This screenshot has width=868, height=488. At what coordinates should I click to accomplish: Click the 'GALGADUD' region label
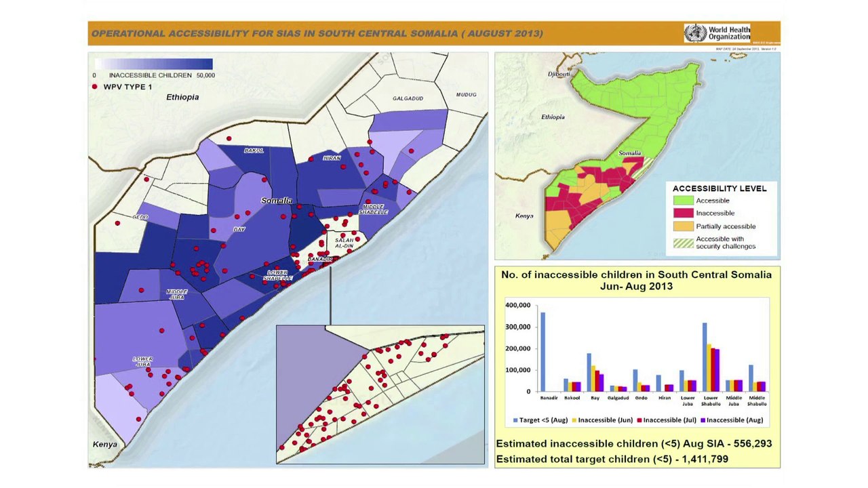point(408,98)
